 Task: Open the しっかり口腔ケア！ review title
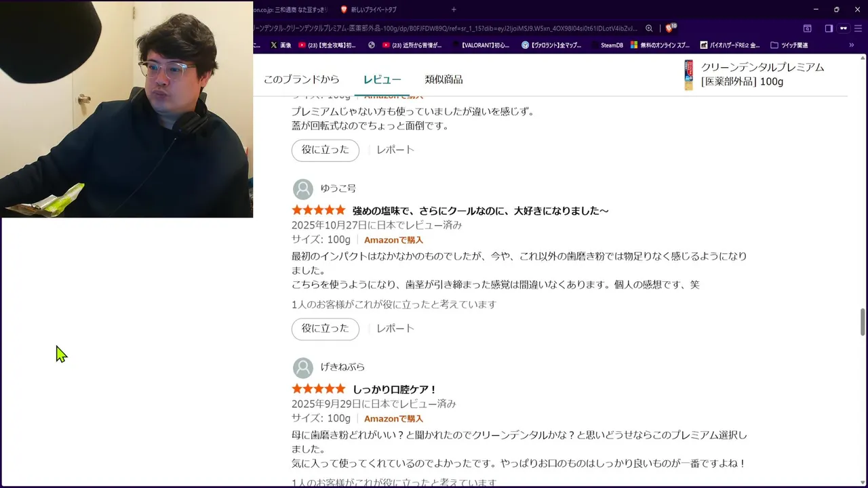[395, 390]
